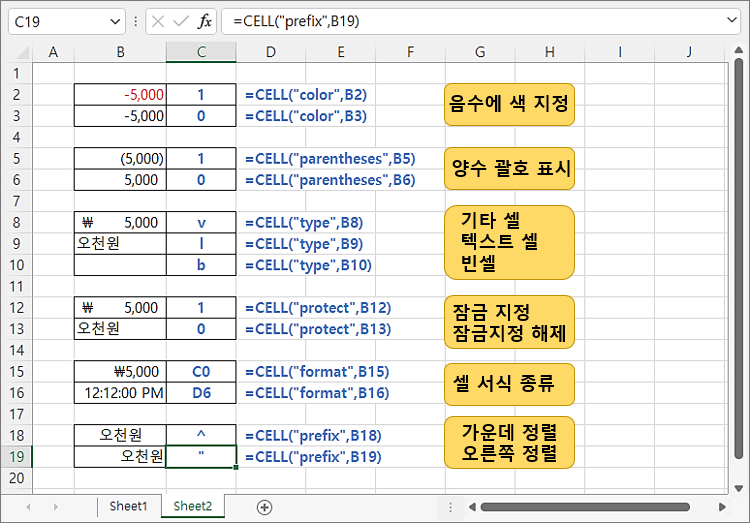Confirm formula with the checkmark icon
The width and height of the screenshot is (750, 523).
(181, 22)
